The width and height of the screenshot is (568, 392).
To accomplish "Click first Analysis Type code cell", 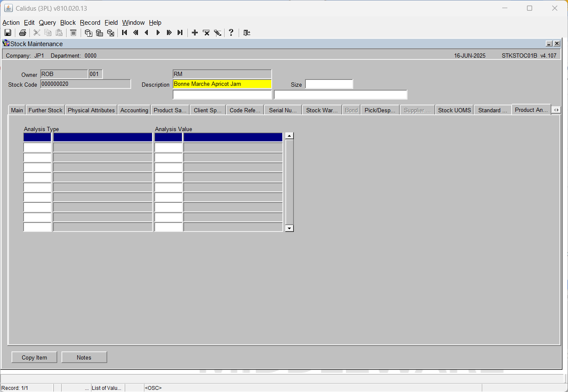I will [x=37, y=137].
